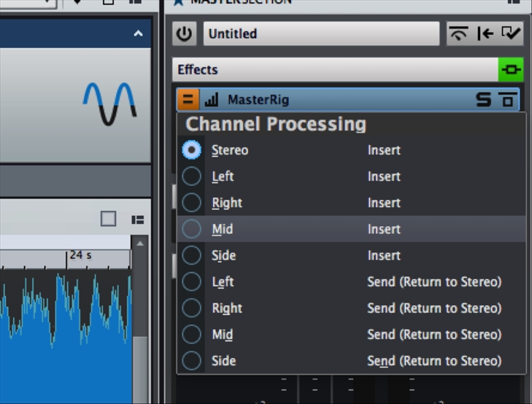This screenshot has height=404, width=532.
Task: Click the waveform scrollbar up arrow
Action: click(x=140, y=244)
